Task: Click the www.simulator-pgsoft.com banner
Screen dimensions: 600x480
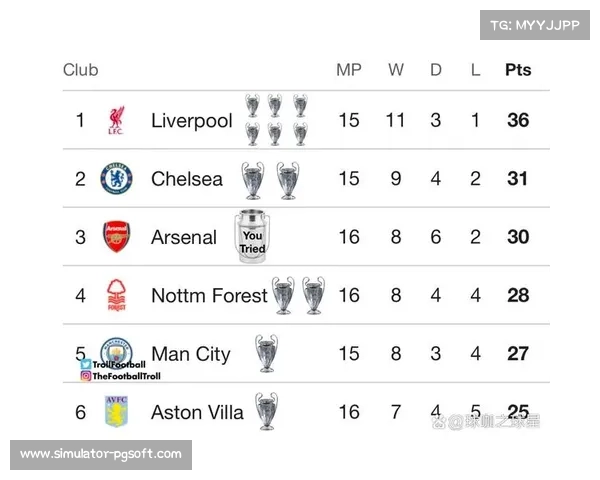Action: (x=100, y=455)
